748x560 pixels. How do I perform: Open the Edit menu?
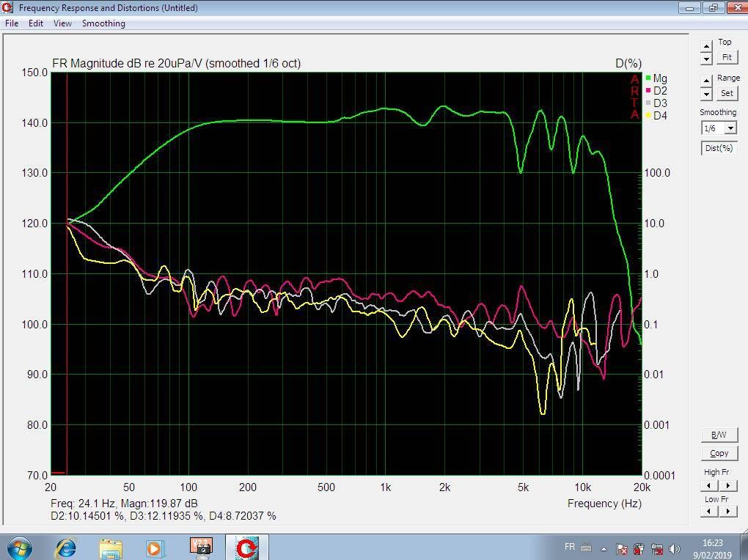click(x=36, y=23)
